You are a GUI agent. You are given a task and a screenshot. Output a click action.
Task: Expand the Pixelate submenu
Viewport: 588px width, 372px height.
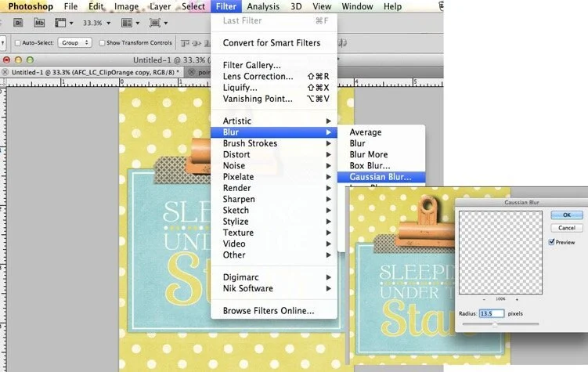[x=274, y=177]
